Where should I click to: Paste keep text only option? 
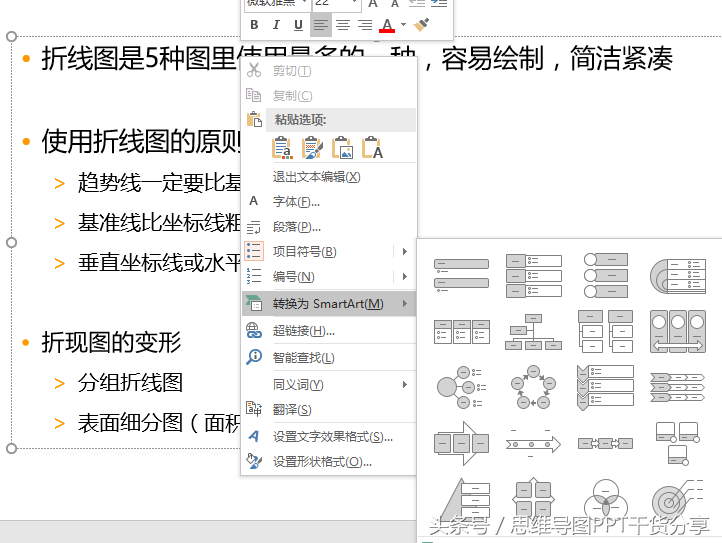tap(372, 147)
